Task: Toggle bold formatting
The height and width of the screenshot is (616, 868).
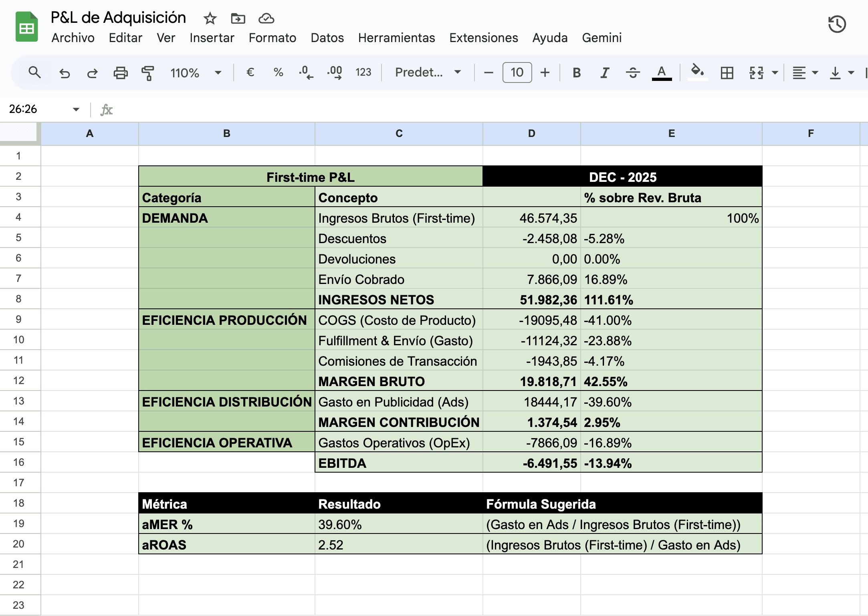Action: click(577, 73)
